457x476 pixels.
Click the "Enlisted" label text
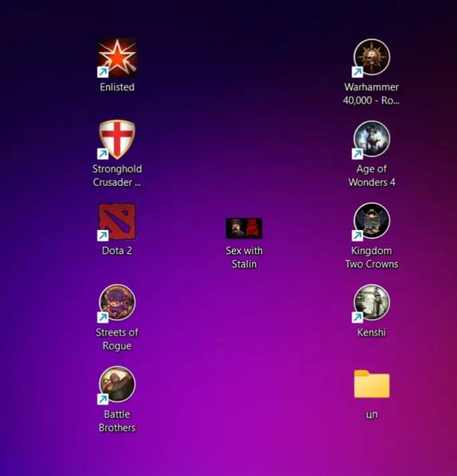[x=117, y=87]
